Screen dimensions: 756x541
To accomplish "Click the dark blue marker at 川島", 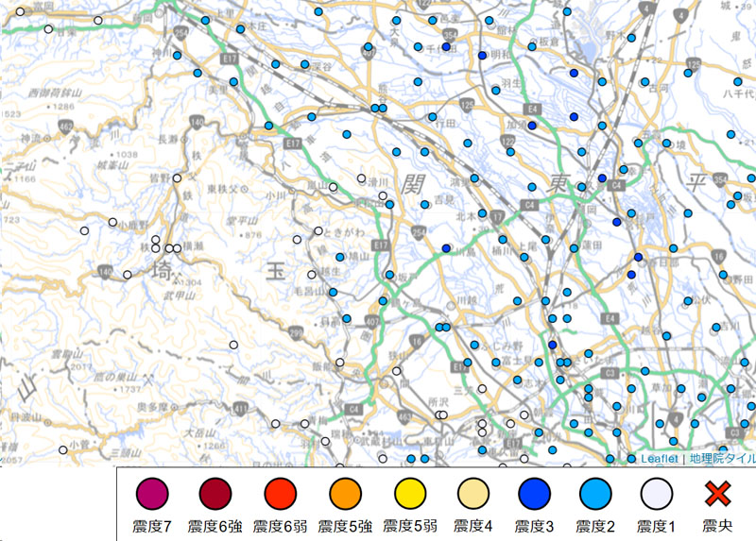I will (446, 248).
